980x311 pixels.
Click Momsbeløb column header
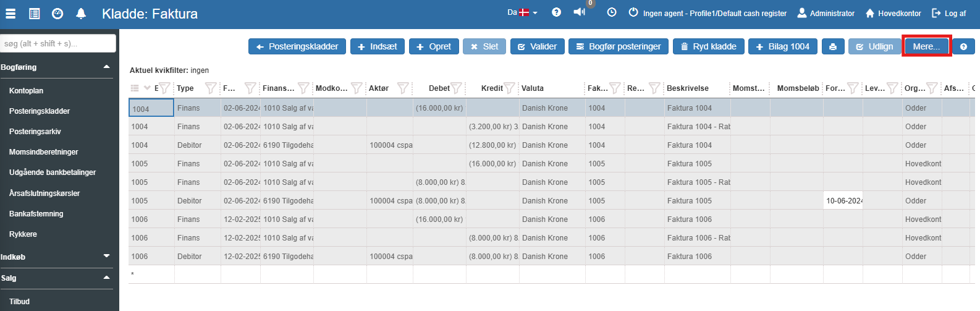click(798, 88)
